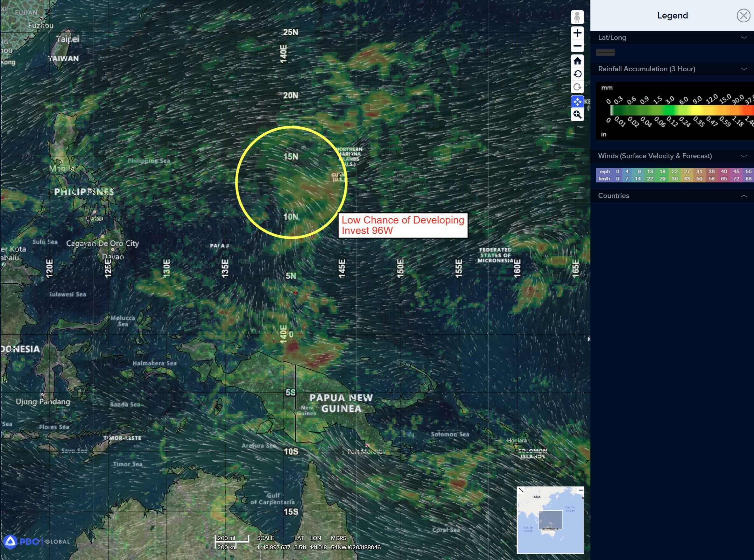The image size is (754, 560).
Task: Activate the magnifier zoom-to-area tool
Action: [577, 115]
